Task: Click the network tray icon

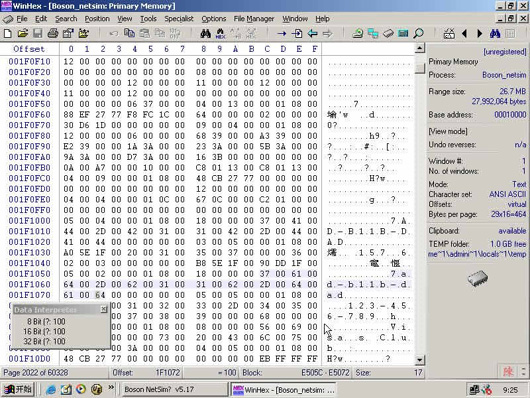Action: pos(474,390)
